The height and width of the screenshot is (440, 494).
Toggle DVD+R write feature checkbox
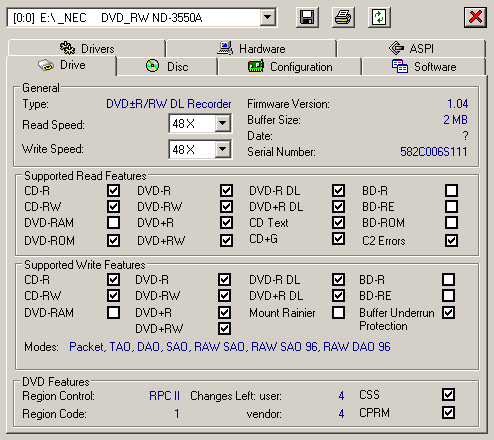click(224, 313)
